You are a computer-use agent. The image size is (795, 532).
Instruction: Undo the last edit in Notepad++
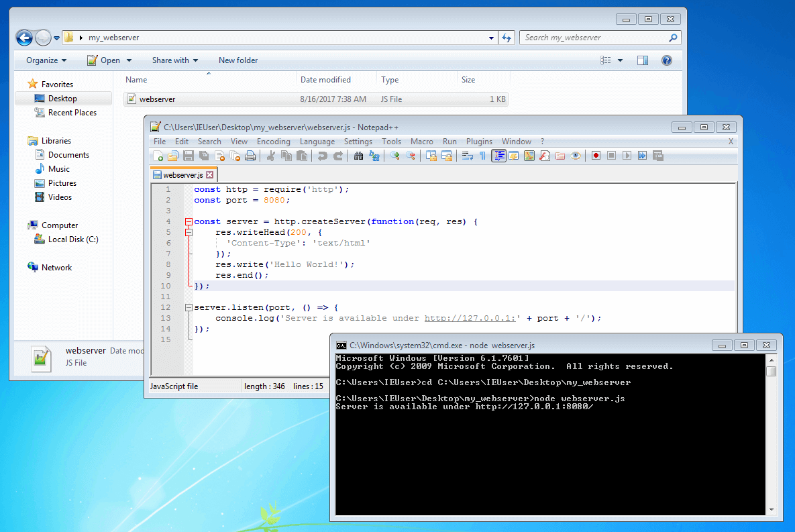click(322, 156)
